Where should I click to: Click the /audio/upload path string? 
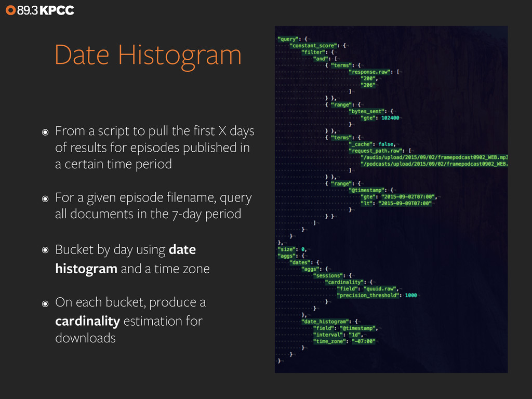(434, 157)
